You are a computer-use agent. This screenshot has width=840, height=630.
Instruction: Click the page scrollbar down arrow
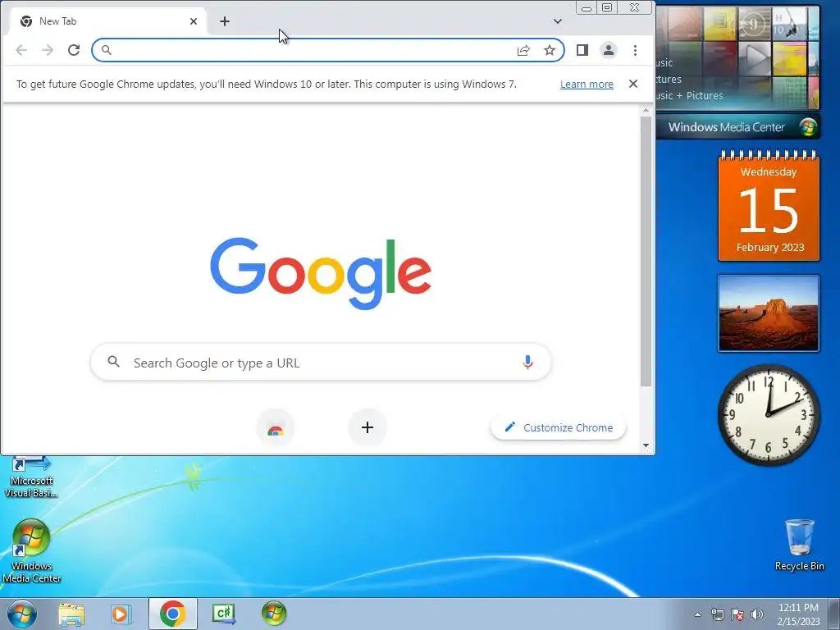click(646, 445)
